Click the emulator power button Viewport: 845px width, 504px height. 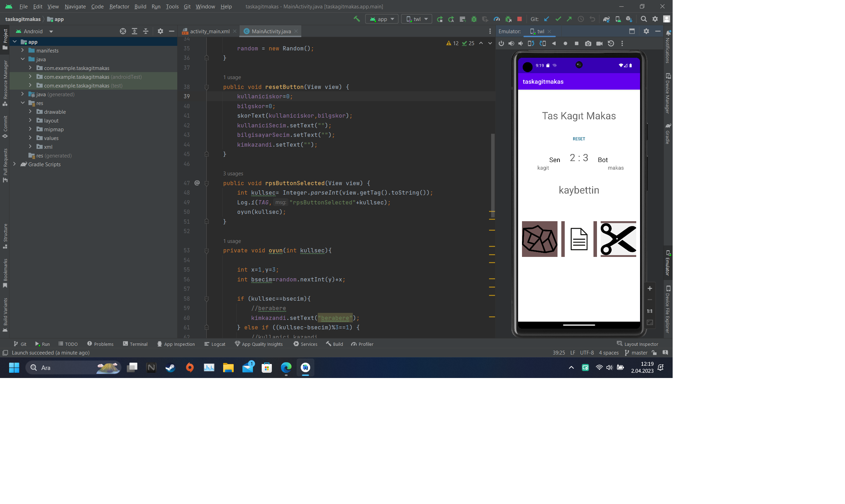coord(501,43)
